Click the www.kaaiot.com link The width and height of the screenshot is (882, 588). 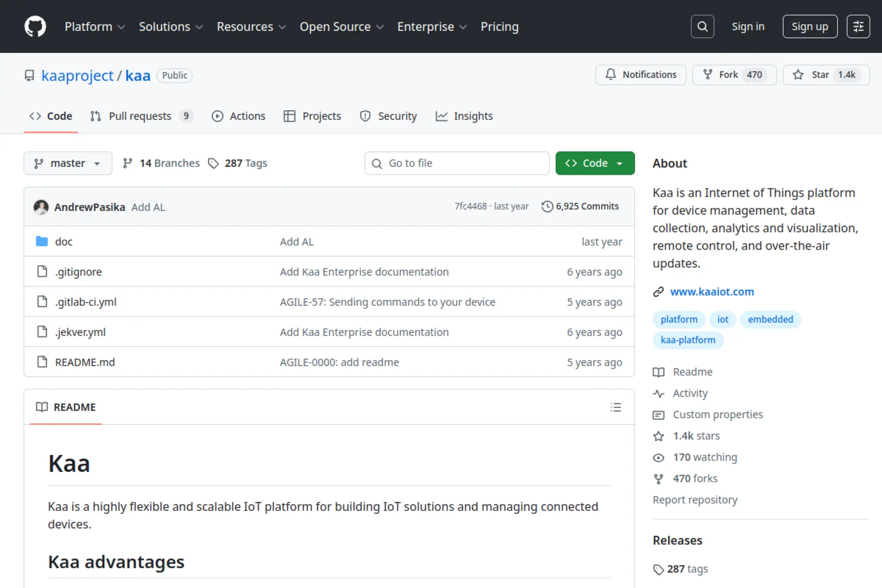[712, 292]
